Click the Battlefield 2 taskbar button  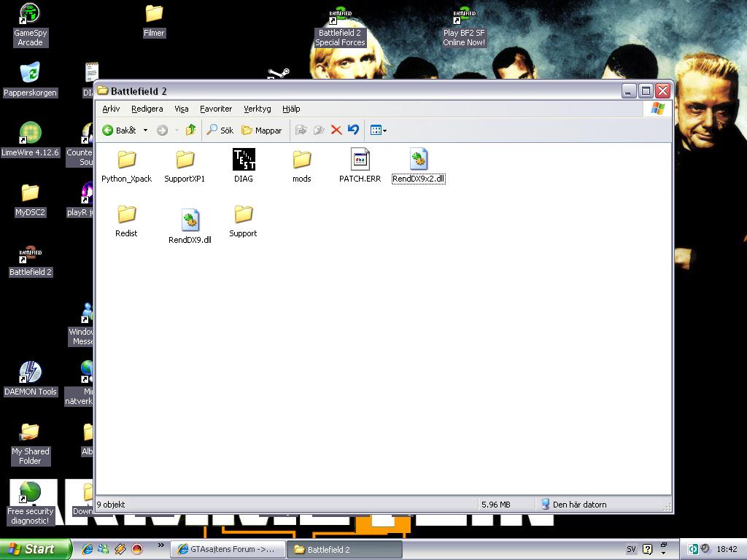coord(345,550)
